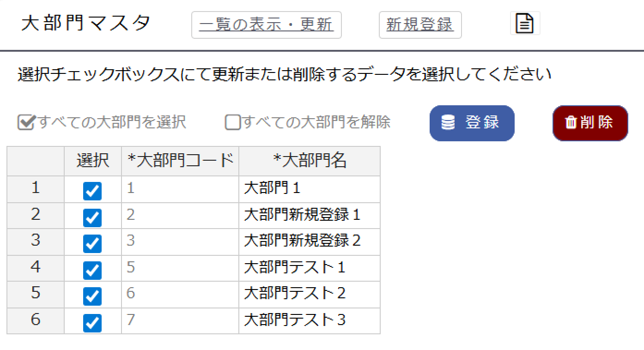Viewport: 644px width, 350px height.
Task: Check the すべての大部門を解除 checkbox
Action: coord(232,122)
